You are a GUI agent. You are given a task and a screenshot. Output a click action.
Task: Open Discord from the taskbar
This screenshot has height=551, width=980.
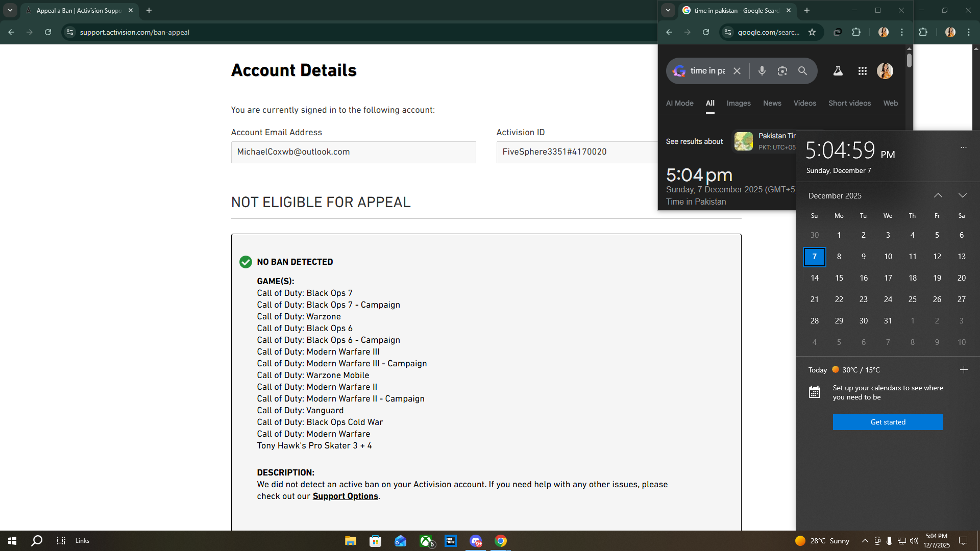click(x=476, y=541)
